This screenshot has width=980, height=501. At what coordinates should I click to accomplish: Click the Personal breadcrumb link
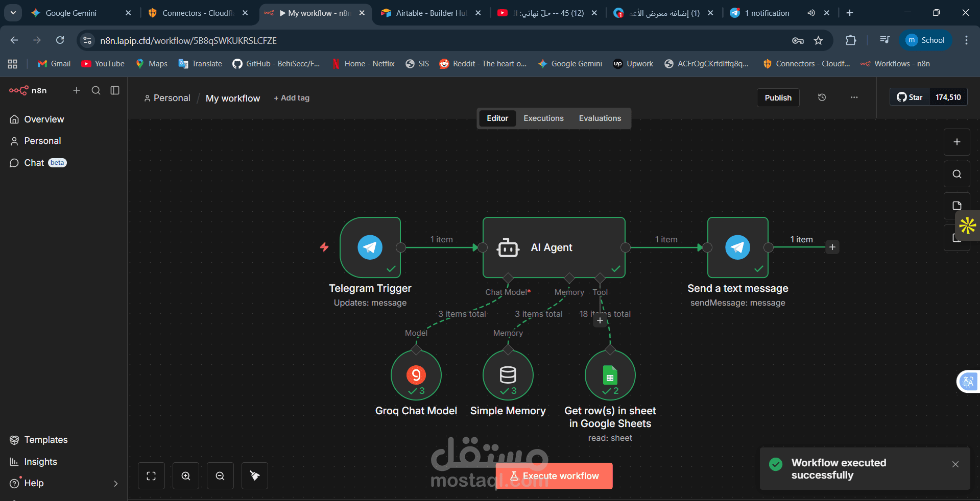pyautogui.click(x=167, y=98)
